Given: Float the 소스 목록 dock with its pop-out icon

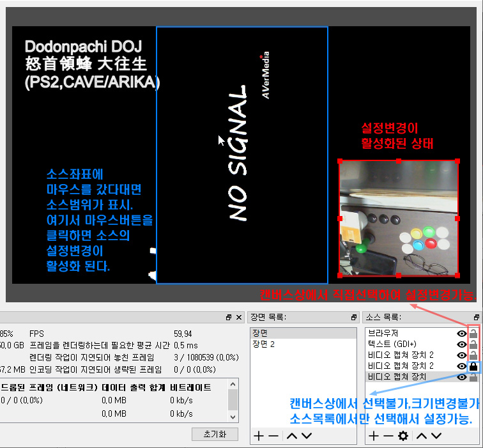Looking at the screenshot, I should pyautogui.click(x=477, y=318).
